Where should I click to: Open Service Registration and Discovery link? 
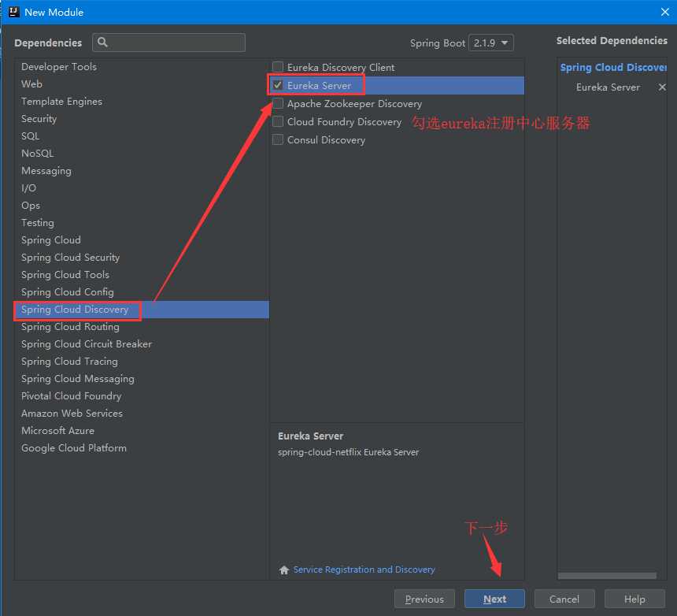click(364, 570)
